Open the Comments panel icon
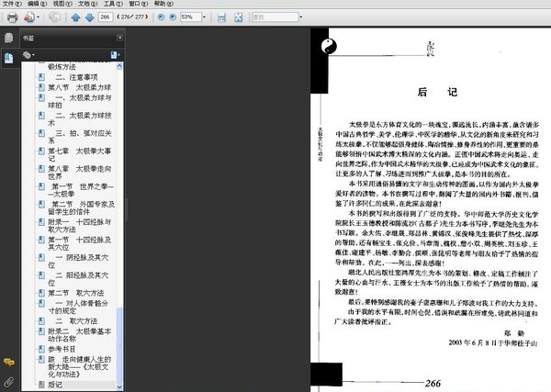This screenshot has height=392, width=551. tap(9, 362)
